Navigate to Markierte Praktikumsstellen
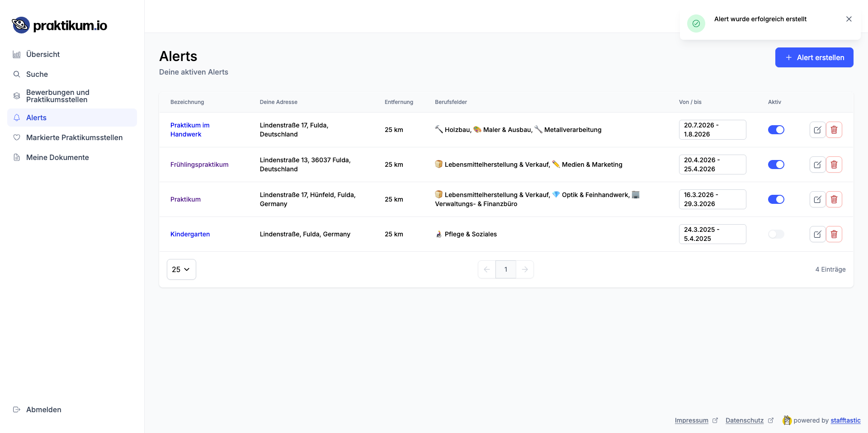The width and height of the screenshot is (868, 433). click(x=74, y=137)
